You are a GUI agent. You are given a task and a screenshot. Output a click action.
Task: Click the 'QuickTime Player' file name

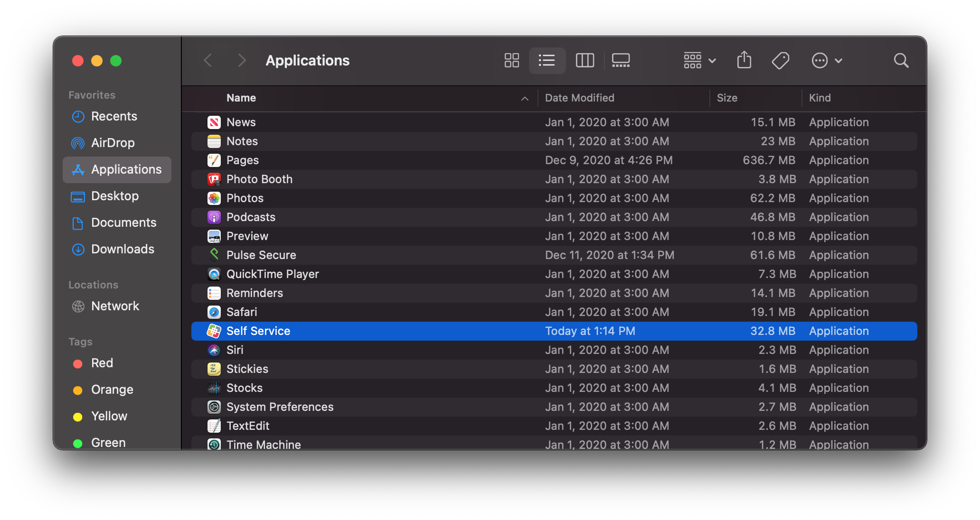[x=273, y=274]
